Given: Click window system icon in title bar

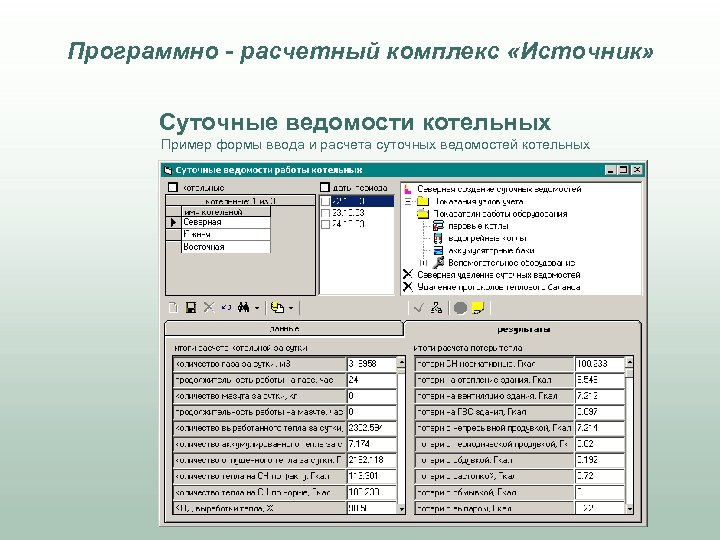Looking at the screenshot, I should [x=168, y=170].
